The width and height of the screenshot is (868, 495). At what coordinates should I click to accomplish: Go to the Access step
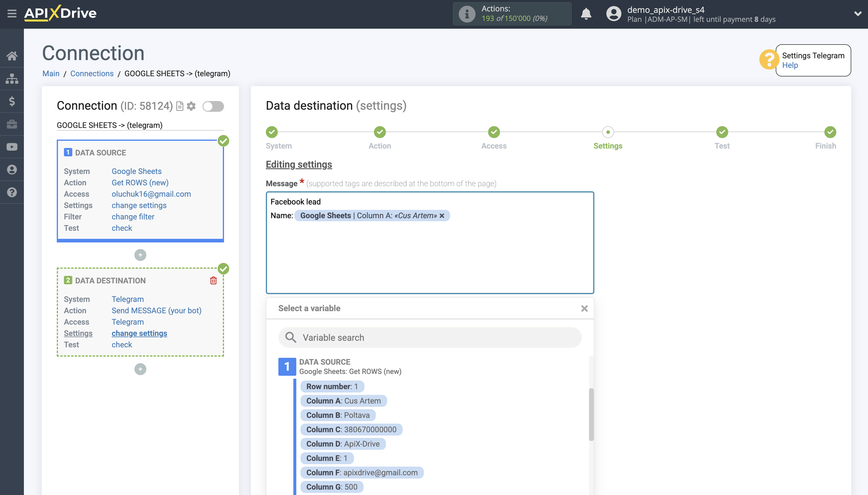[494, 132]
